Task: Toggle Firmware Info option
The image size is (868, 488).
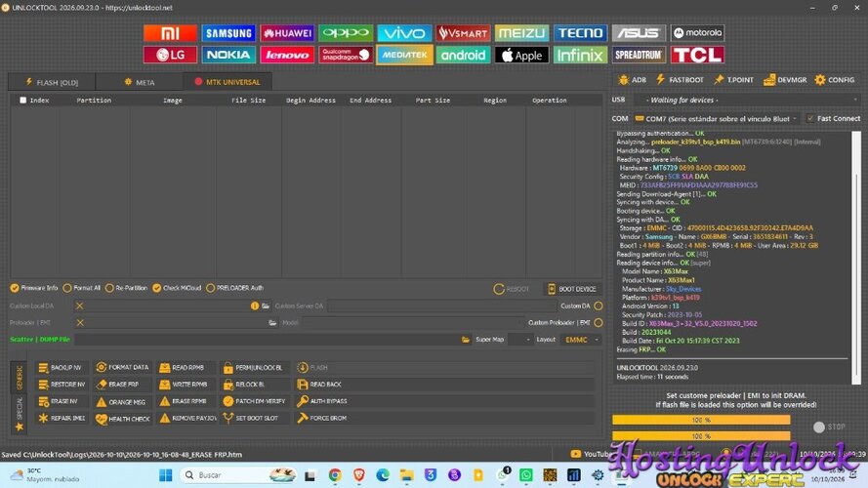Action: (x=34, y=288)
